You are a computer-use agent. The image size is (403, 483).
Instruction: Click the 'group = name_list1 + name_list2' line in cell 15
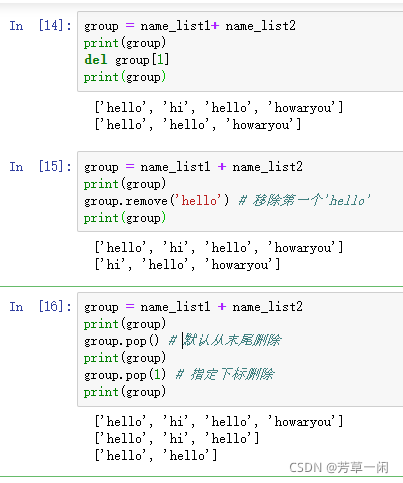[x=193, y=167]
